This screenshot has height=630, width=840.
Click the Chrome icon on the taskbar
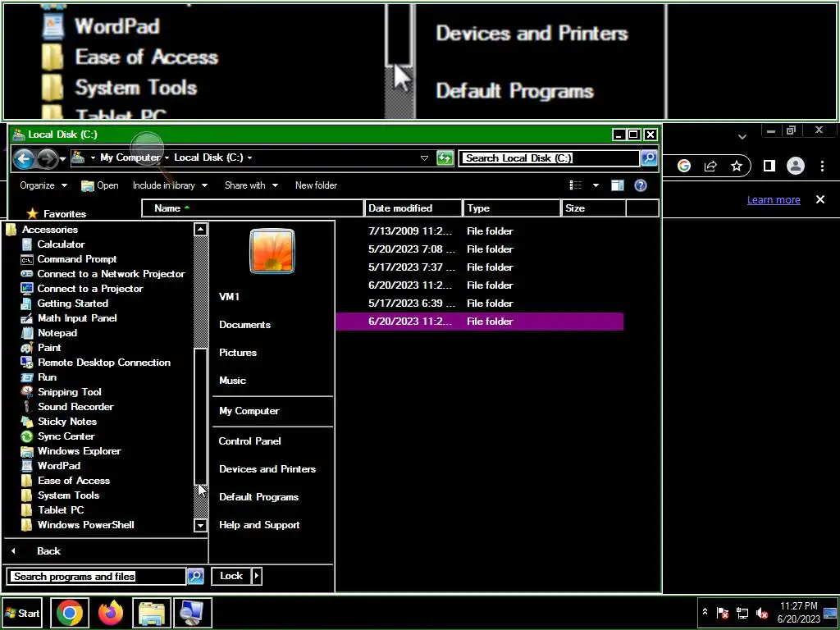tap(70, 613)
